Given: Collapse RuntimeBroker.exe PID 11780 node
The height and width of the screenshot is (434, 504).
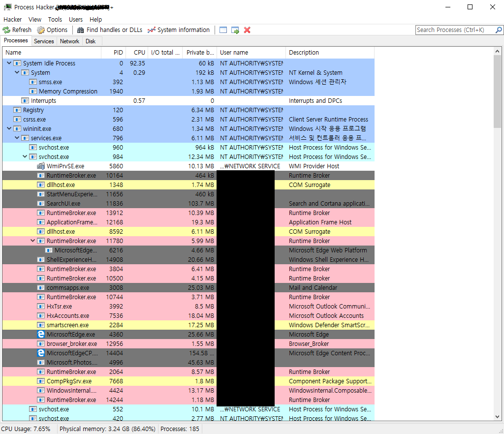Looking at the screenshot, I should [x=33, y=240].
